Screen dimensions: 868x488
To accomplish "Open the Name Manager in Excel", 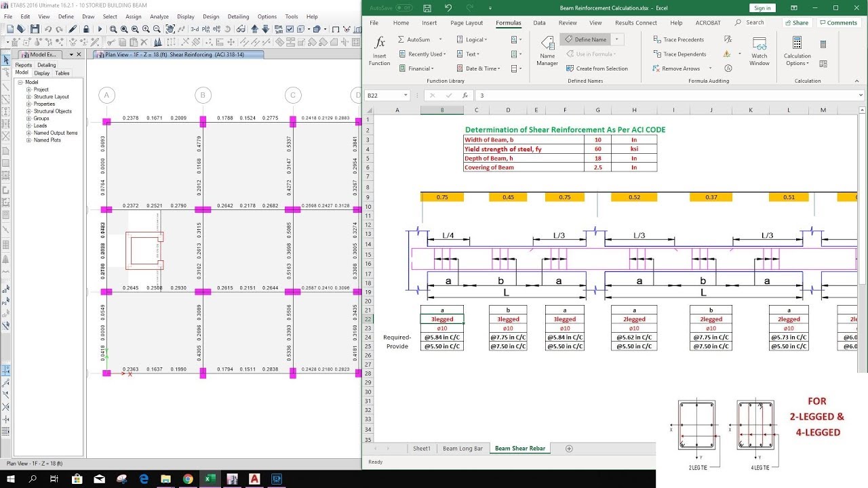I will (547, 54).
